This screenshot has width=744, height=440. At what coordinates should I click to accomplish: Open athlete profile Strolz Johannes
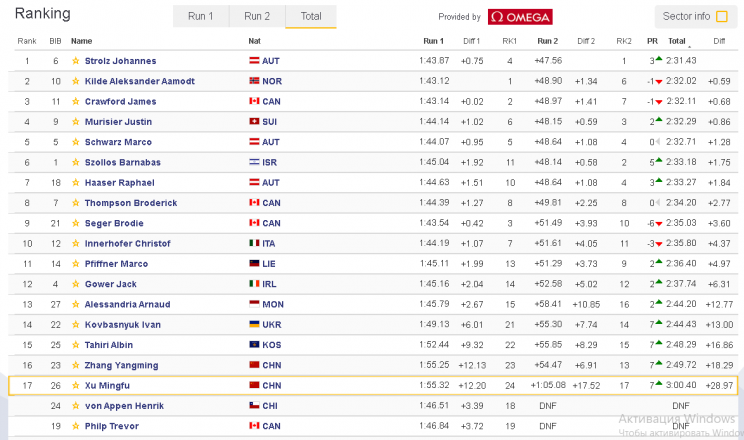point(120,61)
